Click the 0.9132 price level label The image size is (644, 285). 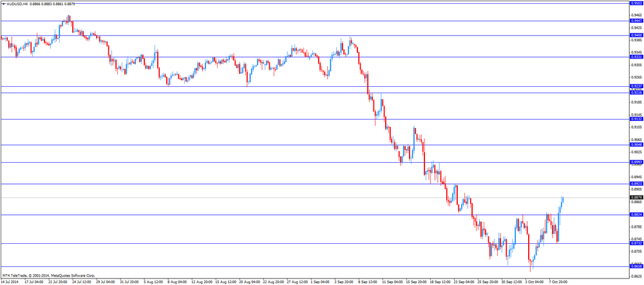(x=636, y=119)
